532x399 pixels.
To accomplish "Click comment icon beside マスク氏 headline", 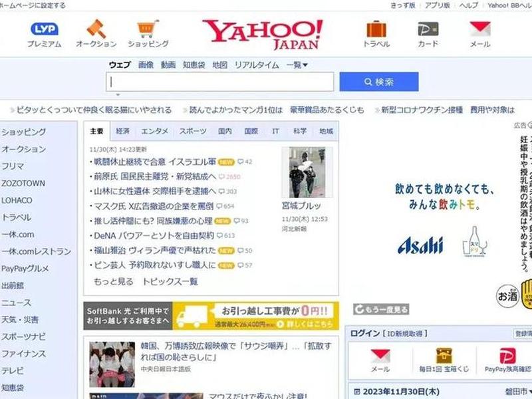I will [x=219, y=206].
